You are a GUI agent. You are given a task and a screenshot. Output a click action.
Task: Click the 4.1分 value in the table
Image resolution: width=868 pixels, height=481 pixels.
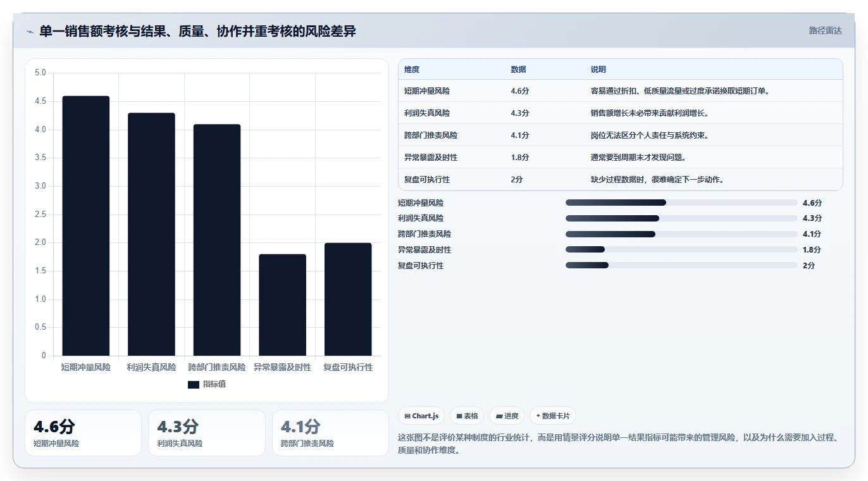point(520,135)
